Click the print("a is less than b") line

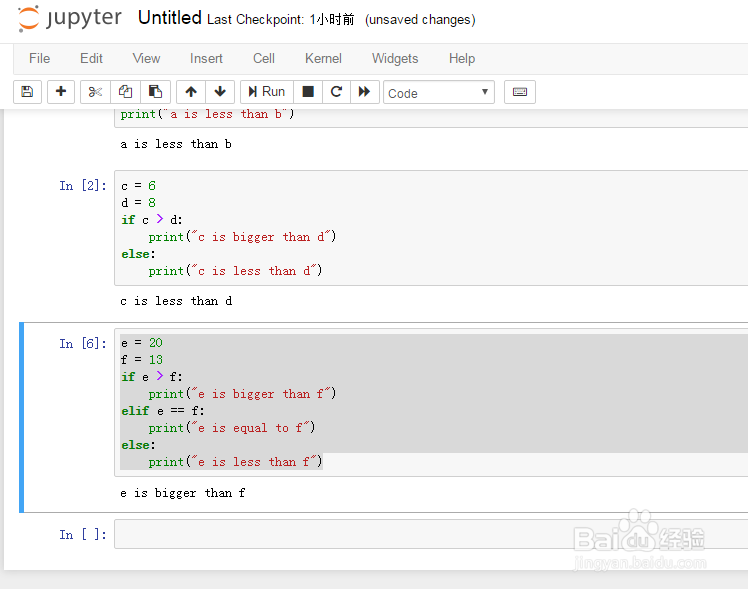(x=208, y=114)
